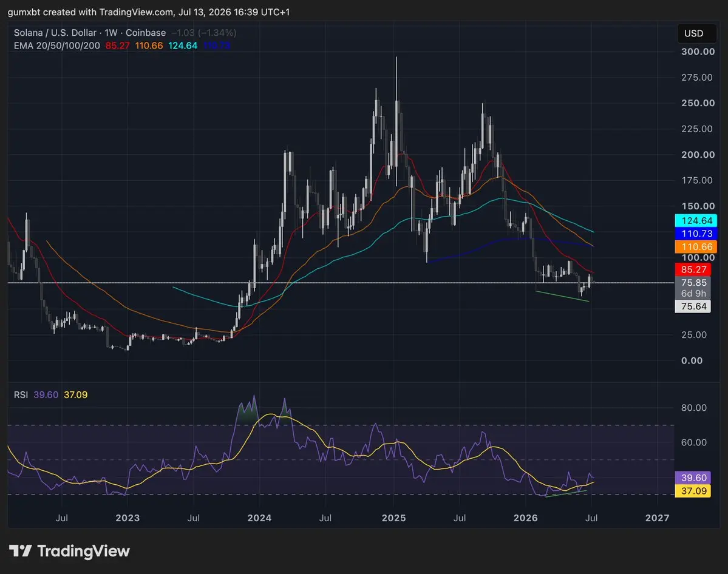Viewport: 728px width, 574px height.
Task: Click the 2023 label on time axis
Action: tap(128, 518)
